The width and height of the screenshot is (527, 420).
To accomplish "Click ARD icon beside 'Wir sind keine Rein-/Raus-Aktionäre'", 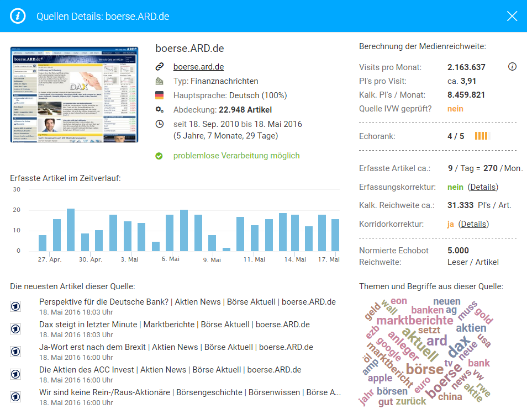I will 15,396.
